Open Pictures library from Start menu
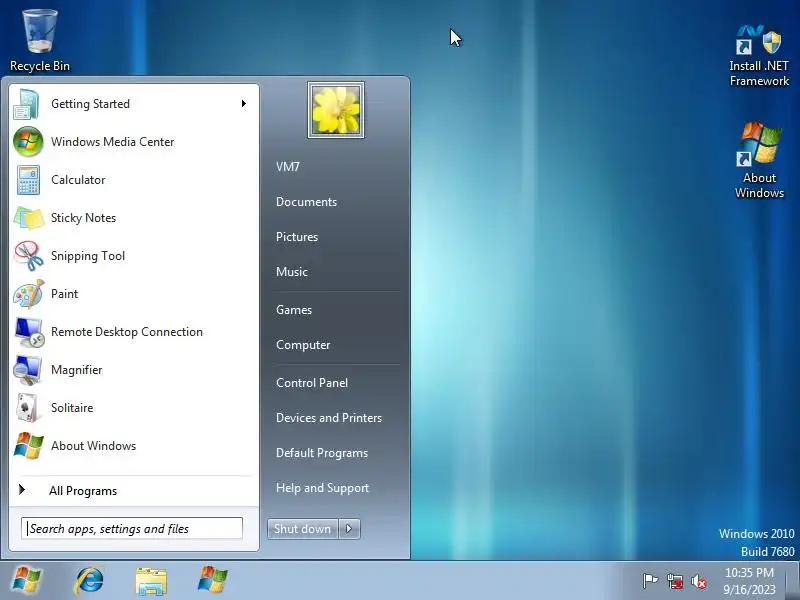The image size is (800, 600). tap(297, 237)
